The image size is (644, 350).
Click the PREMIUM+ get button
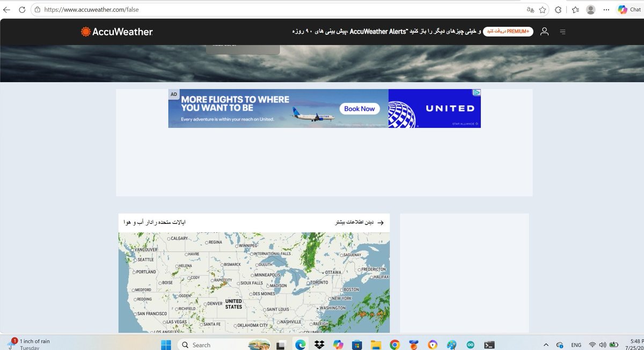pos(508,32)
